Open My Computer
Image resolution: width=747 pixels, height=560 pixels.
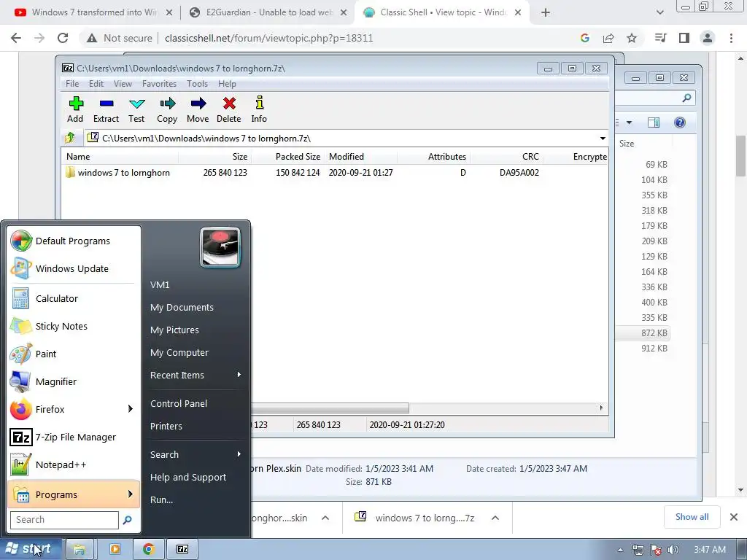[x=179, y=353]
